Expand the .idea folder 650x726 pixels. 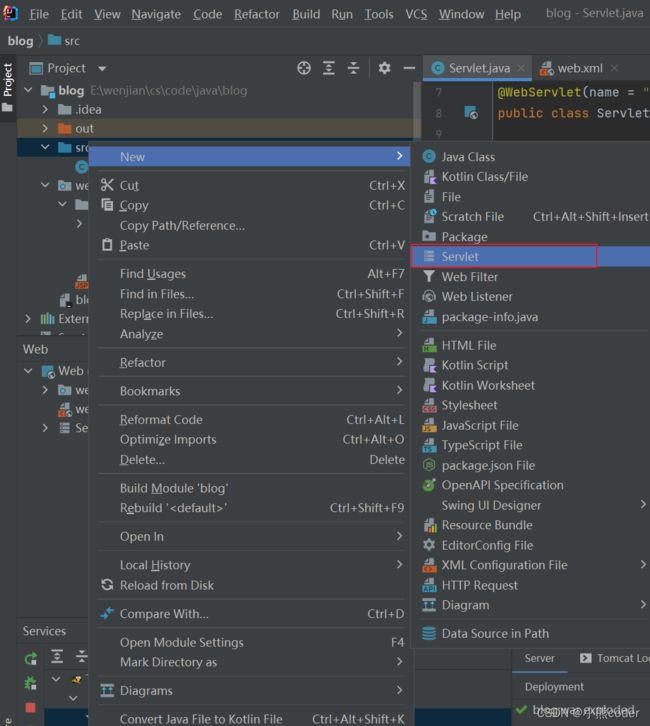(45, 109)
